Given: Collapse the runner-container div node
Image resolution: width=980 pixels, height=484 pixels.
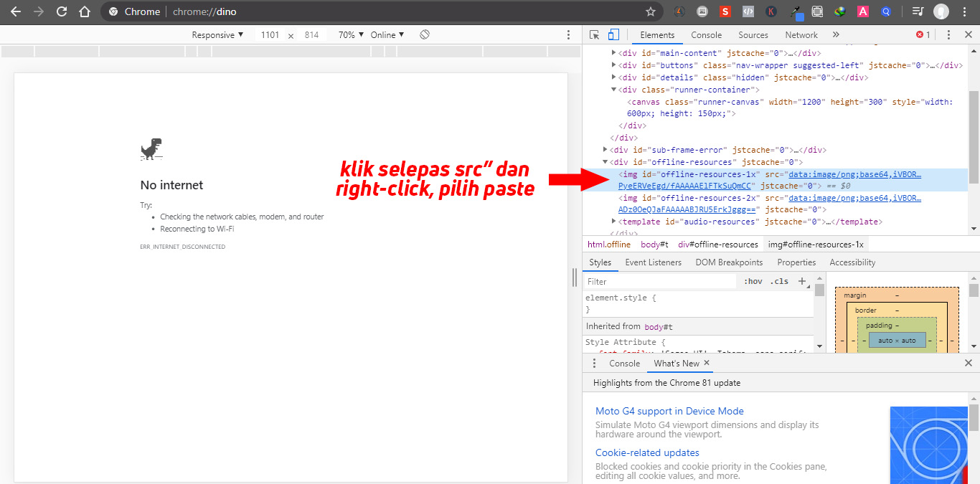Looking at the screenshot, I should (x=613, y=90).
